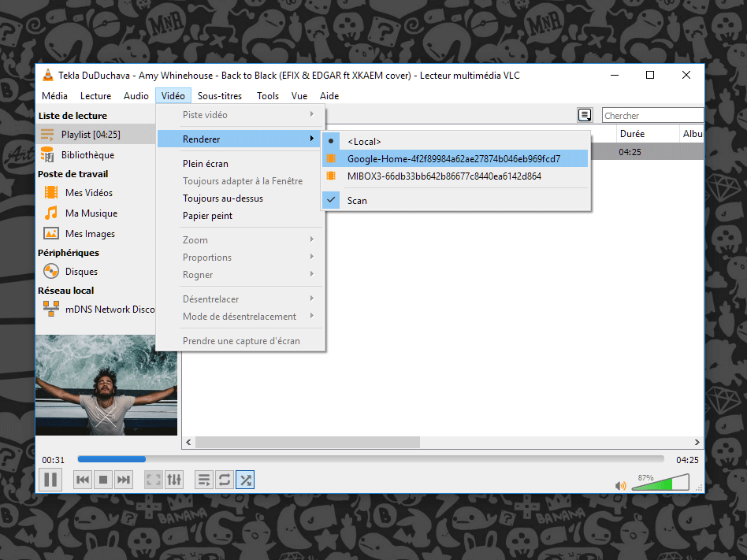The image size is (747, 560).
Task: Expand the Désentrelacer submenu
Action: pos(240,299)
